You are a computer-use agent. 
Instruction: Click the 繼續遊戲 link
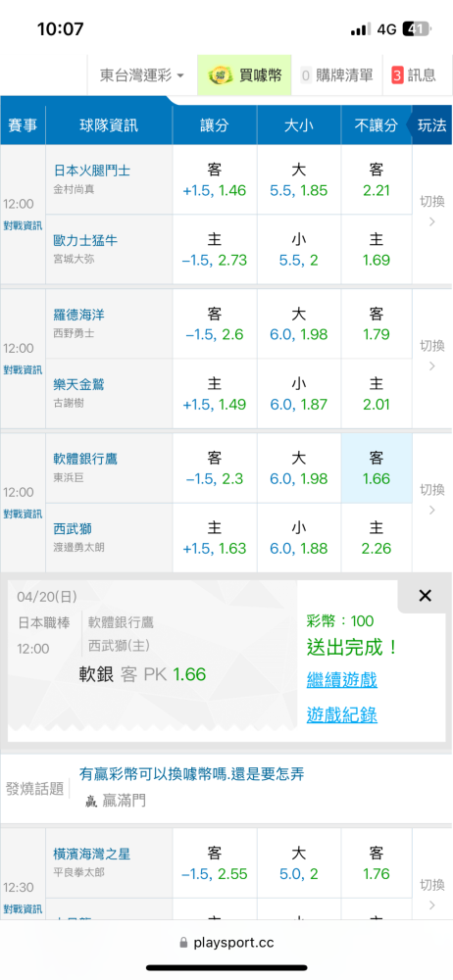click(x=341, y=679)
